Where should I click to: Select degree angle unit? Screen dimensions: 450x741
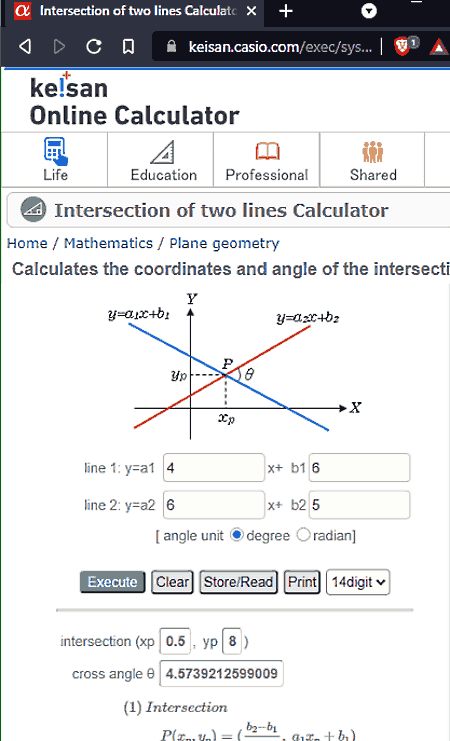pyautogui.click(x=237, y=535)
